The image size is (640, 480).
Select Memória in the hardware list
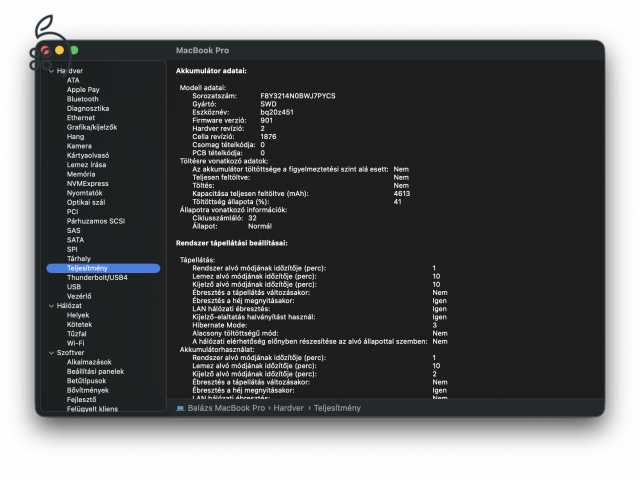[81, 174]
